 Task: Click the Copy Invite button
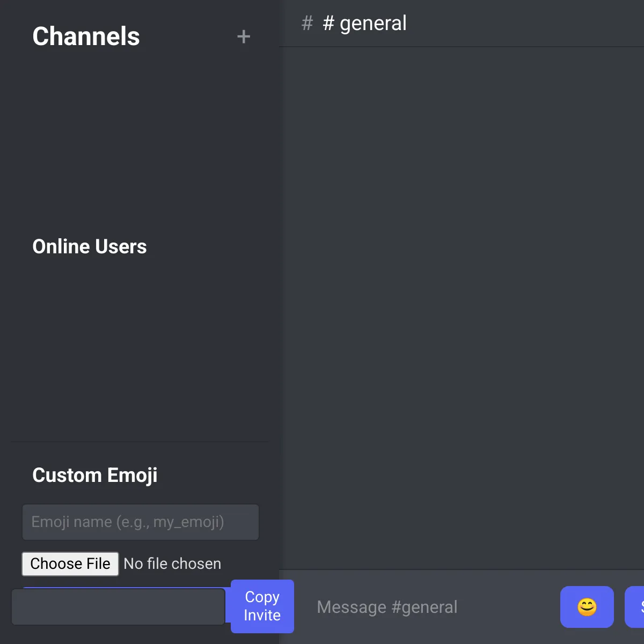tap(262, 606)
